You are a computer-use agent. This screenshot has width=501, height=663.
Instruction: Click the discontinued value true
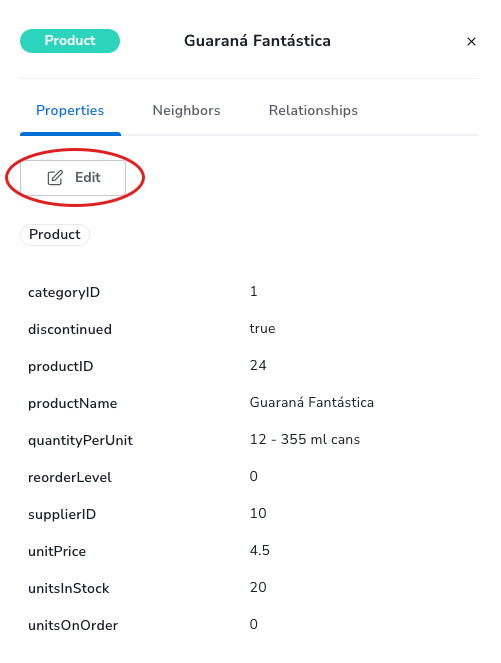(x=262, y=329)
